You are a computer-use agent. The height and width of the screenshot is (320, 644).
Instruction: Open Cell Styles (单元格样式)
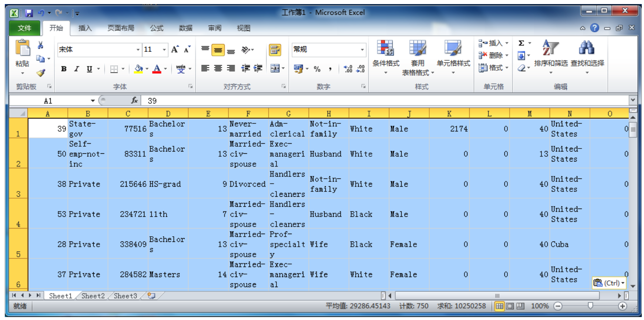[453, 57]
